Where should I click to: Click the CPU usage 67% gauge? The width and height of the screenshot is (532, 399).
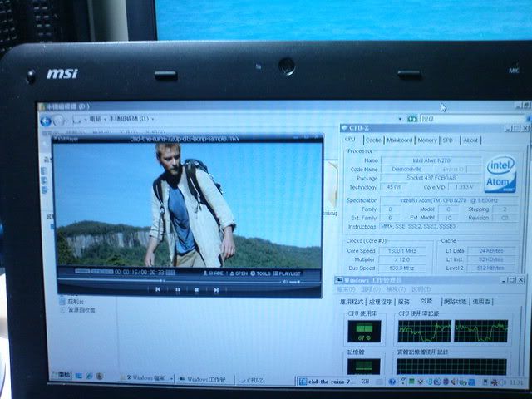click(364, 331)
